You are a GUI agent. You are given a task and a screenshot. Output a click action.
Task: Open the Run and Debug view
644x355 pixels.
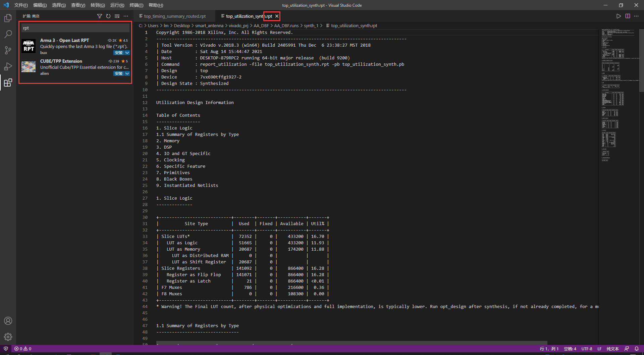[x=8, y=66]
